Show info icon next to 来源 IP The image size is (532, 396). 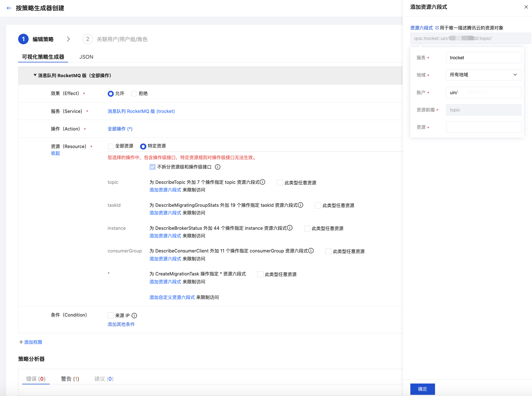[x=134, y=316]
